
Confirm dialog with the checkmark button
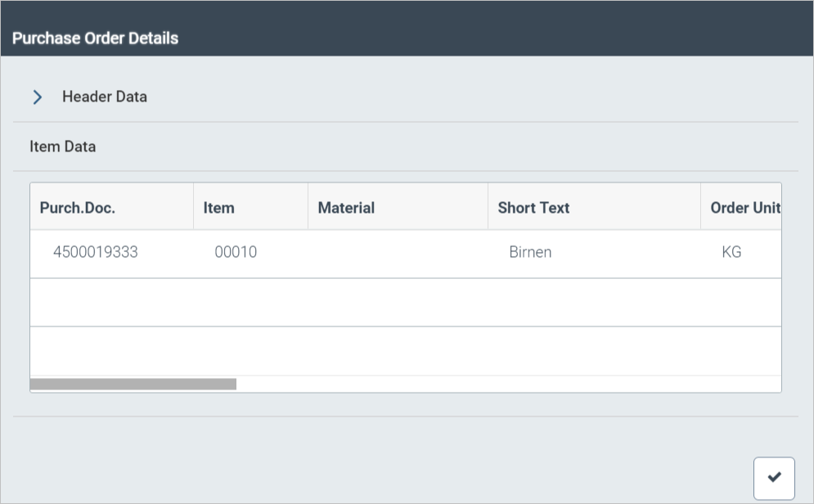(774, 478)
